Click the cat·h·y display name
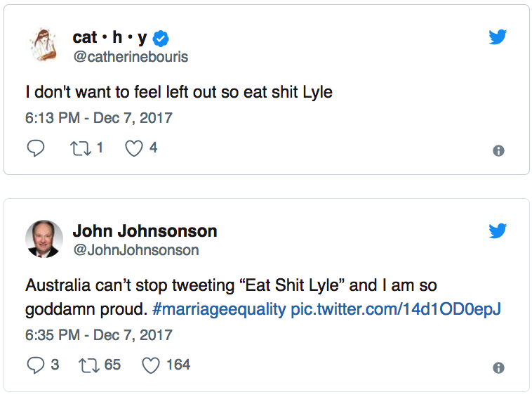Viewport: 532px width, 397px height. [109, 38]
